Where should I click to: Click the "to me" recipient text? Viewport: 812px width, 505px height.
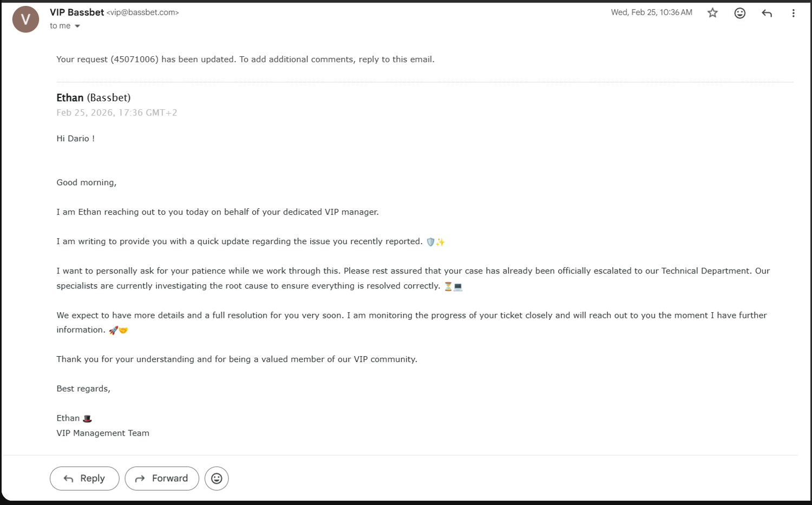tap(60, 26)
